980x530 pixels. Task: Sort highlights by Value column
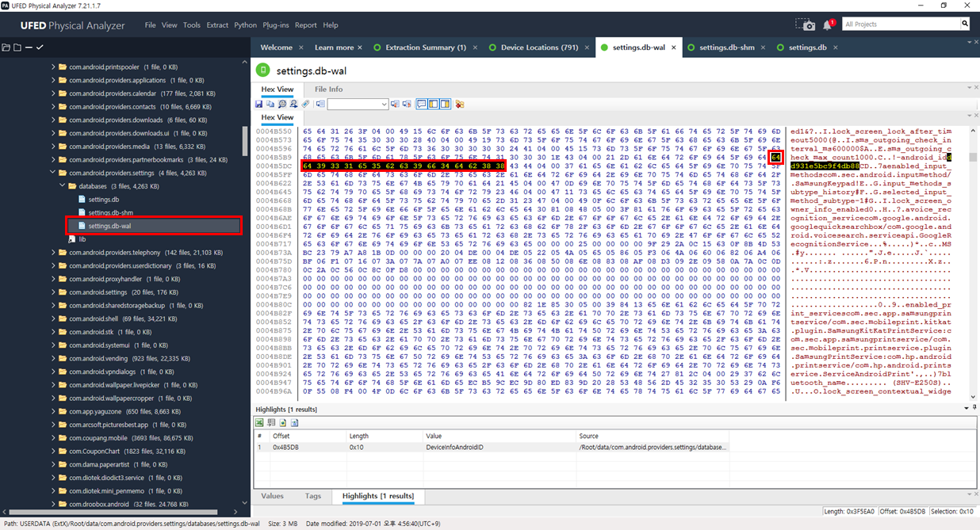[x=500, y=436]
